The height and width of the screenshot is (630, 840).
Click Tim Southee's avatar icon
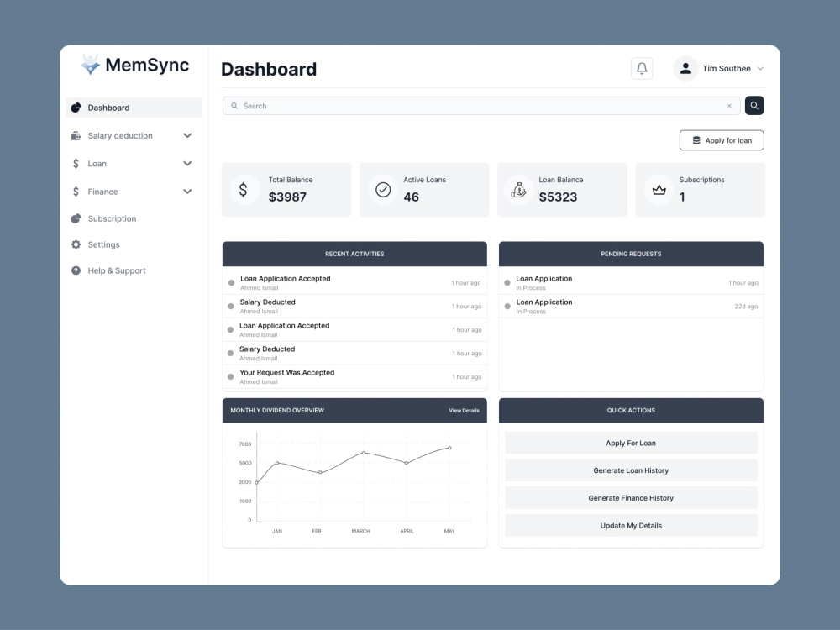685,69
